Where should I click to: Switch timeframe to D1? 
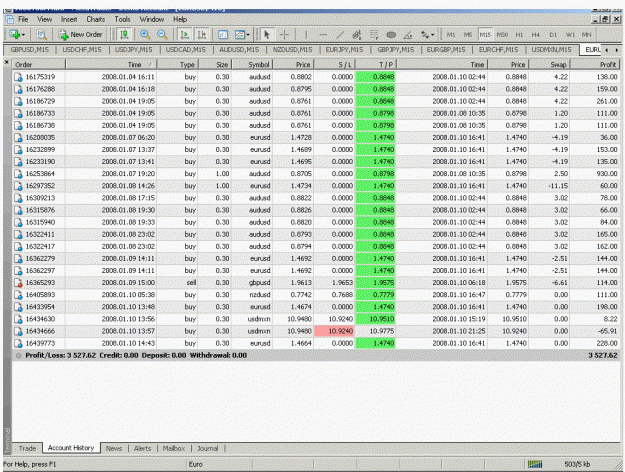coord(553,35)
